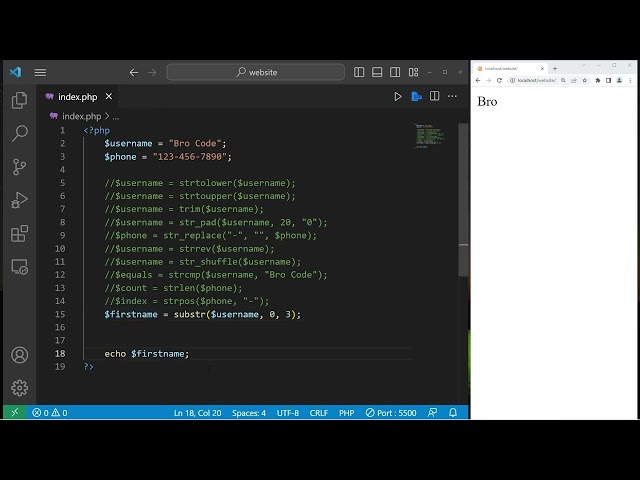Click the website command center search box
Screen dimensions: 640x480
(x=256, y=72)
